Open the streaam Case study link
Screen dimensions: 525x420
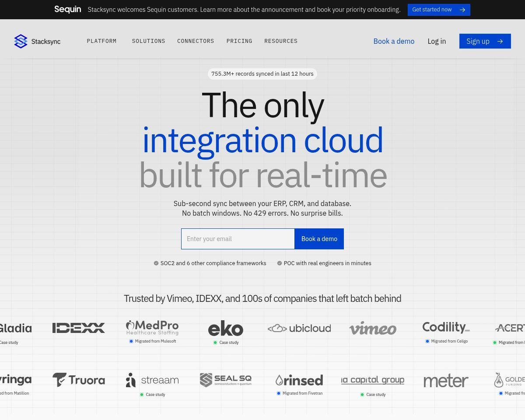tap(152, 395)
